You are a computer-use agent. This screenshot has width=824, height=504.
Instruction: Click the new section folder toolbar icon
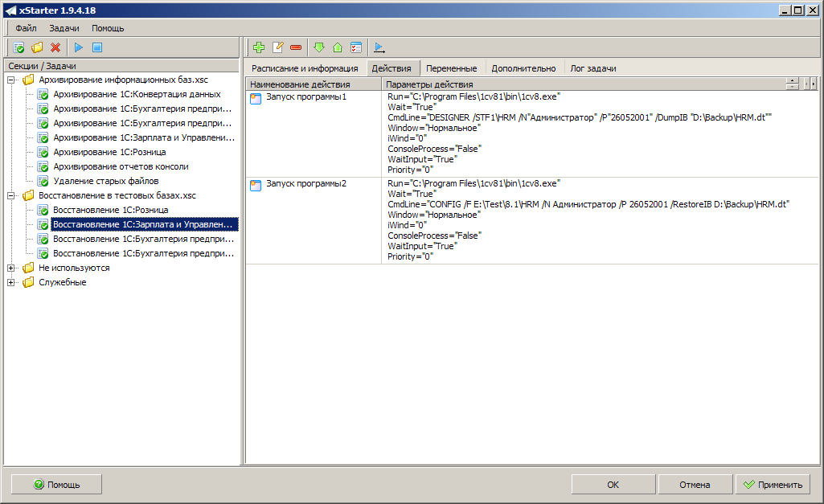pos(37,47)
